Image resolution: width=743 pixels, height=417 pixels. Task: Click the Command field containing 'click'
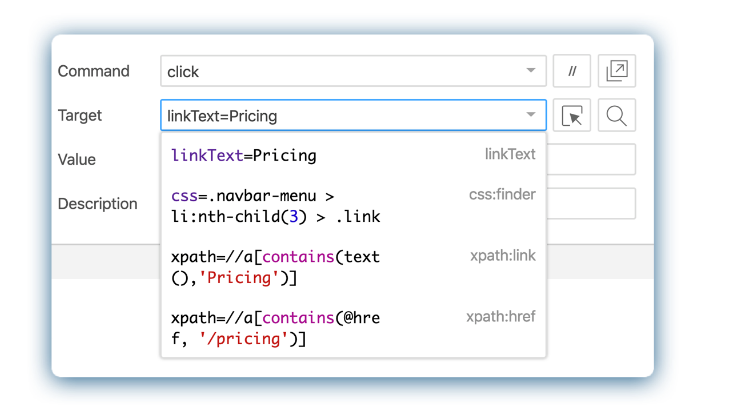point(340,71)
